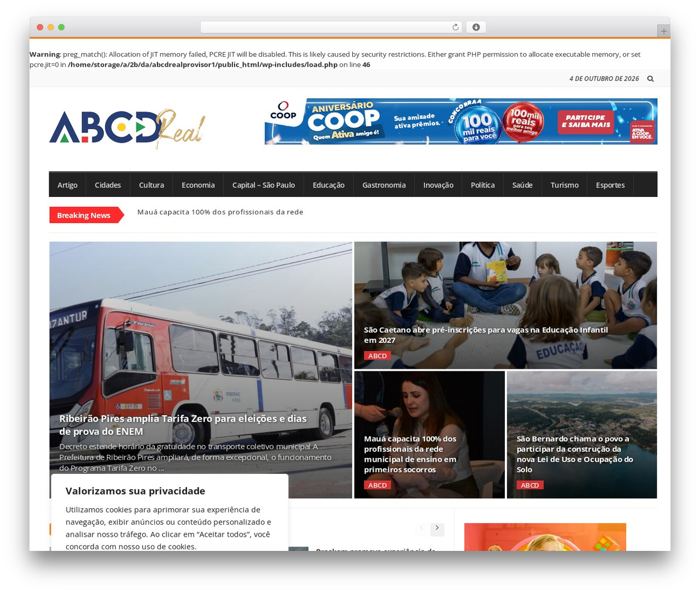Read Ribeirão Pires Tarifa Zero headline
The height and width of the screenshot is (593, 700).
click(x=183, y=425)
